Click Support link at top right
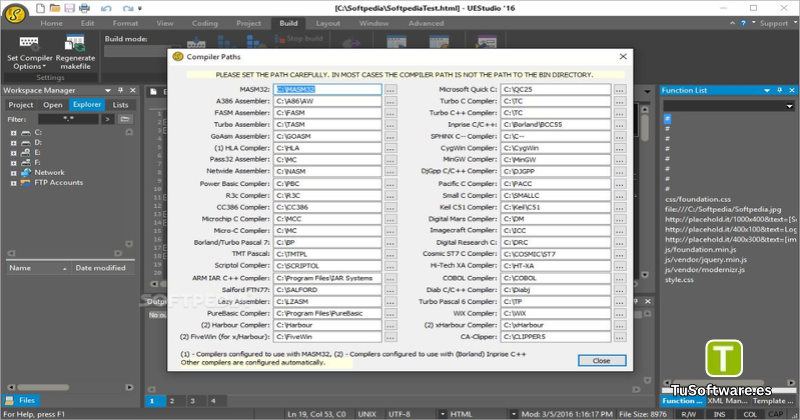This screenshot has width=800, height=420. (773, 23)
